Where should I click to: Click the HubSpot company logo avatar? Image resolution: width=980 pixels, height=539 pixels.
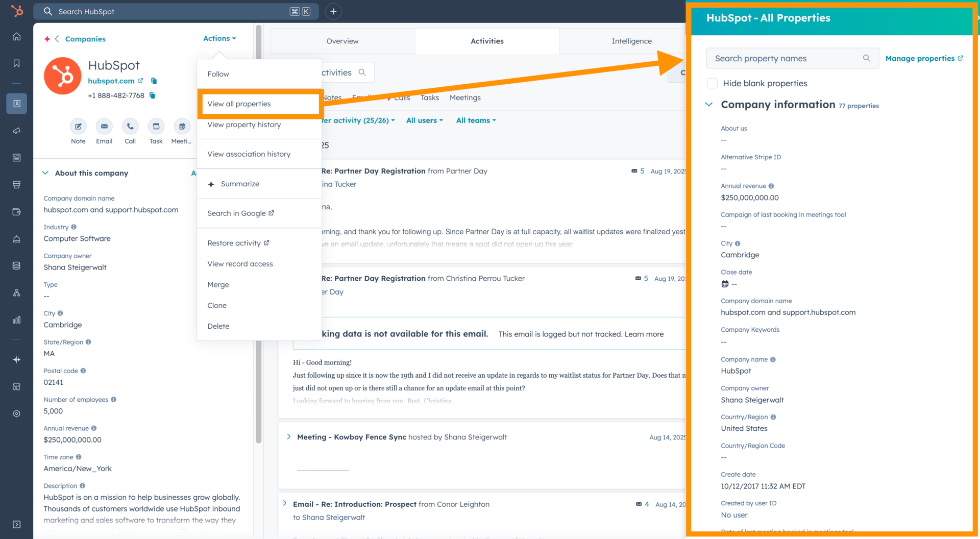[62, 76]
